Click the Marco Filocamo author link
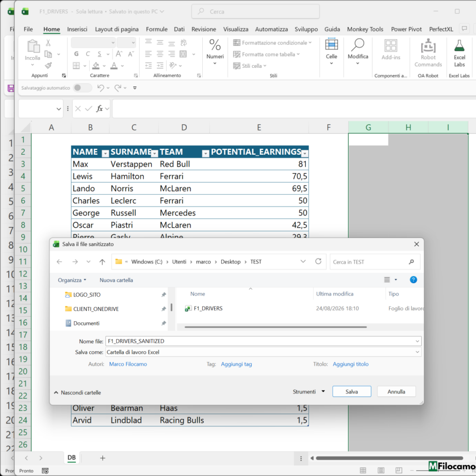Image resolution: width=476 pixels, height=476 pixels. click(128, 364)
